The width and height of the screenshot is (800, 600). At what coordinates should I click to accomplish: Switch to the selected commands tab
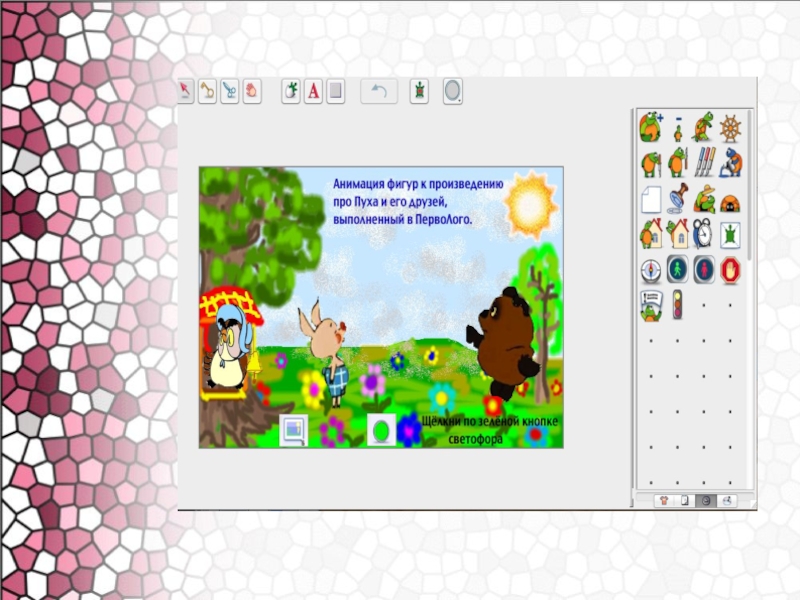point(706,501)
